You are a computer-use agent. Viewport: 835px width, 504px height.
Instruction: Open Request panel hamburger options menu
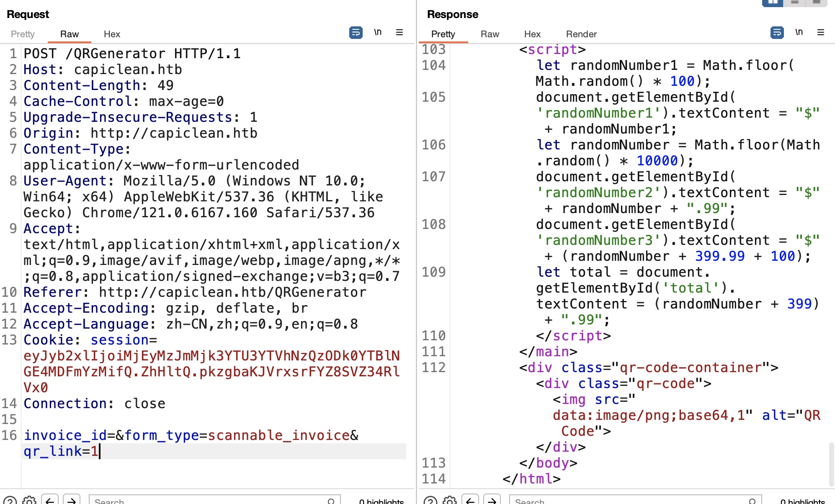pyautogui.click(x=399, y=32)
